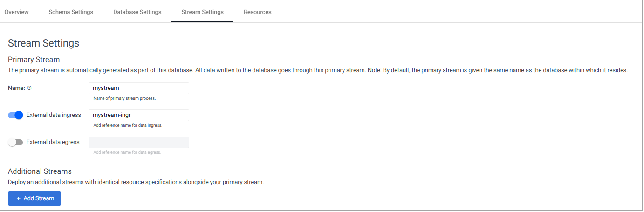Click the 'Name of primary stream process' hint
The height and width of the screenshot is (212, 644).
point(124,98)
